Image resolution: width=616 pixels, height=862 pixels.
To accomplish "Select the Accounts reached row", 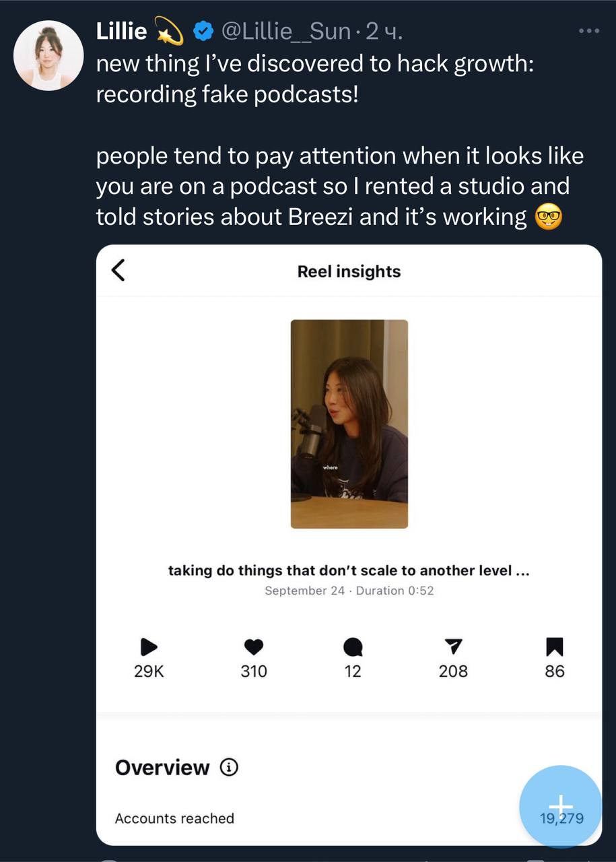I will coord(175,818).
